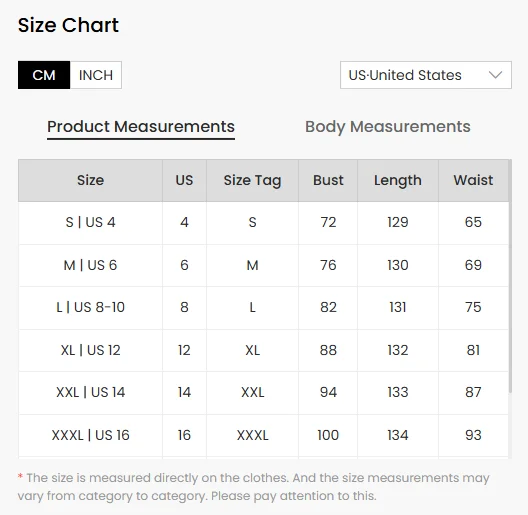Select the XXXL | US 16 row
Screen dimensions: 528x515
263,435
